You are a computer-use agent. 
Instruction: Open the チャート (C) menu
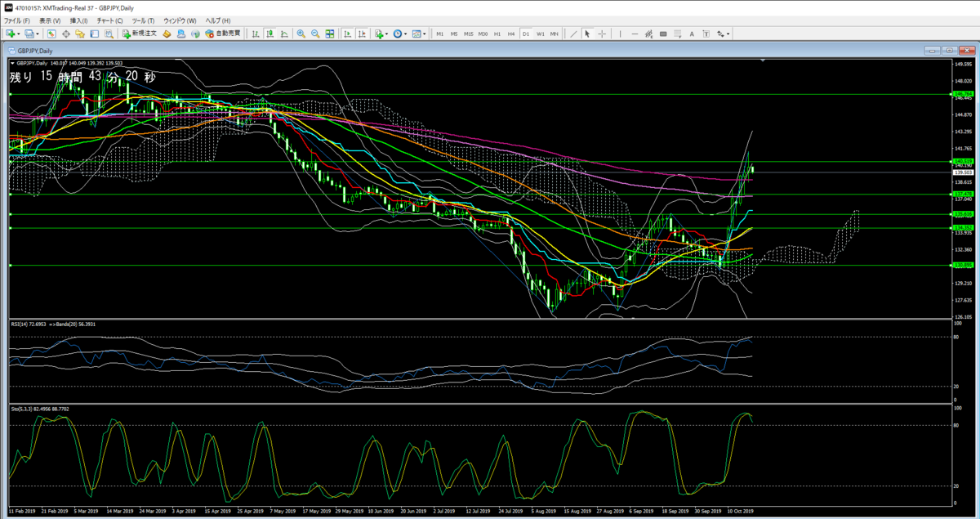[109, 20]
